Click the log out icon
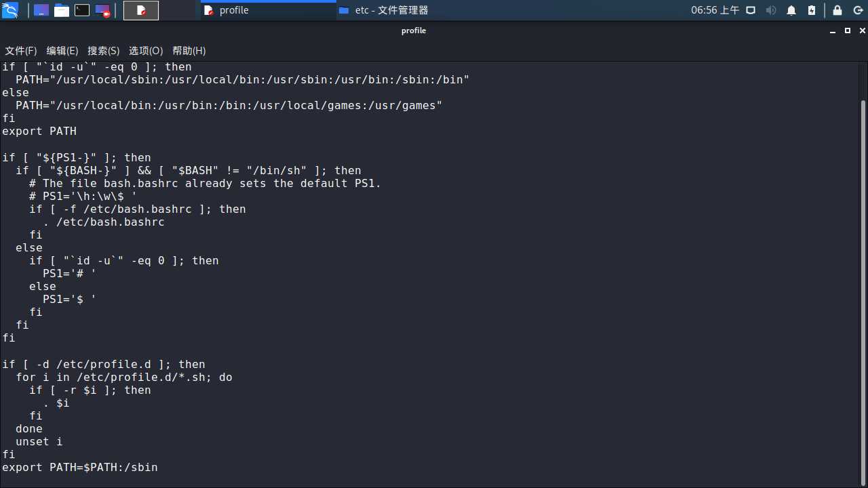The height and width of the screenshot is (488, 868). [x=858, y=10]
